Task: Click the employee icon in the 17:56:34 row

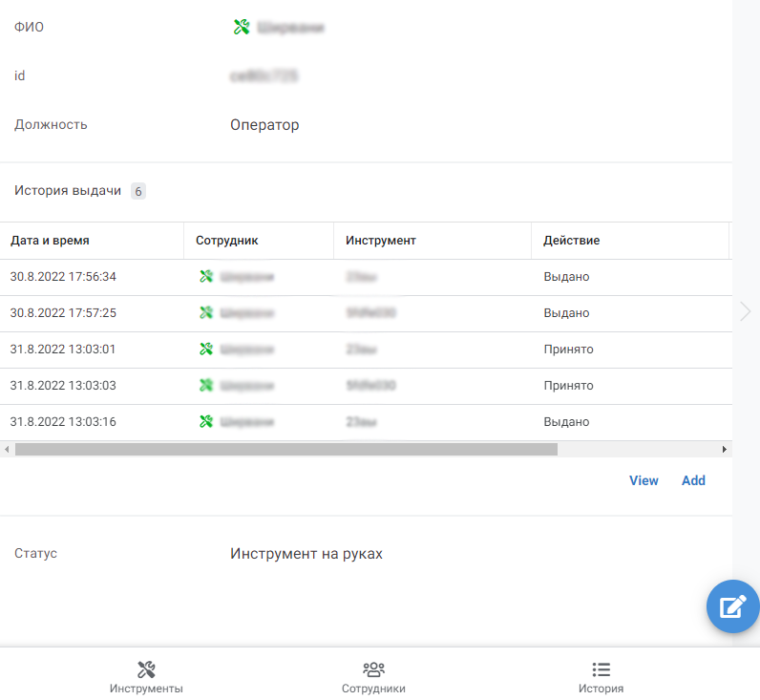Action: tap(206, 276)
